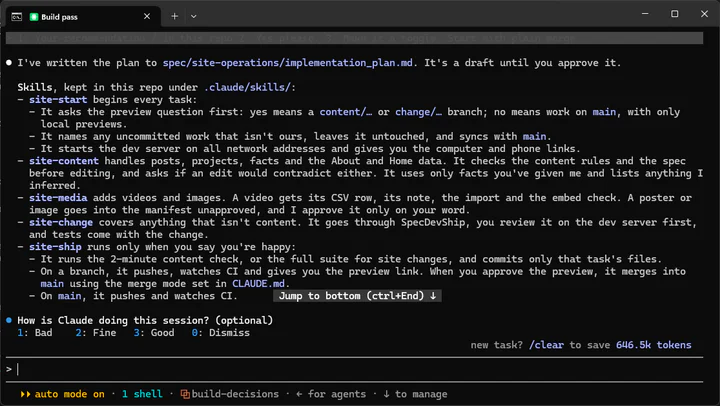This screenshot has width=720, height=406.
Task: Click the /clear command suggestion
Action: point(546,345)
